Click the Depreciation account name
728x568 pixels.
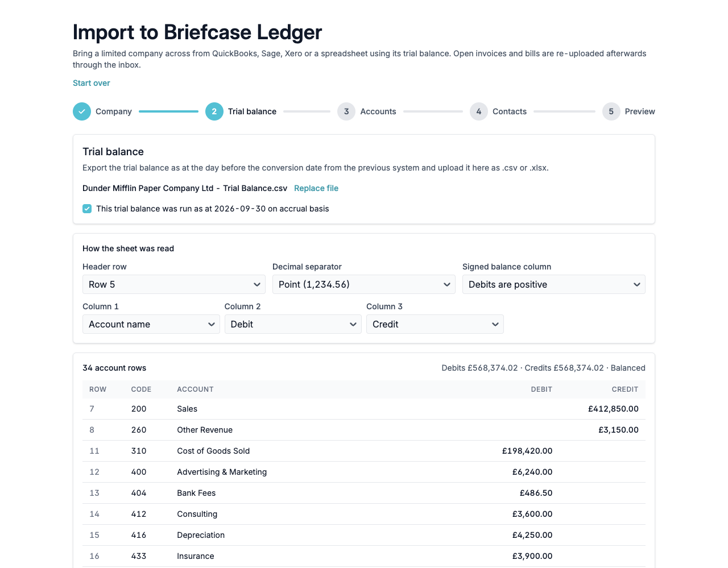click(x=201, y=535)
